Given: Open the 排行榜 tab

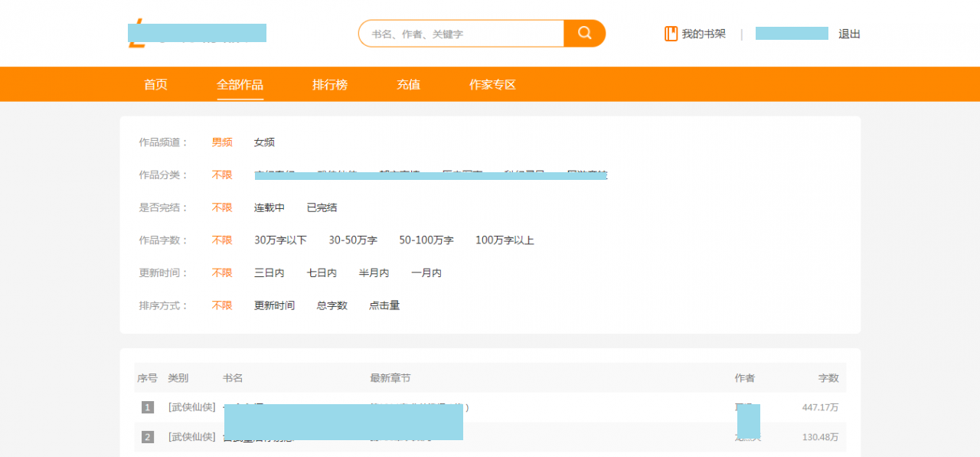Looking at the screenshot, I should pyautogui.click(x=330, y=84).
